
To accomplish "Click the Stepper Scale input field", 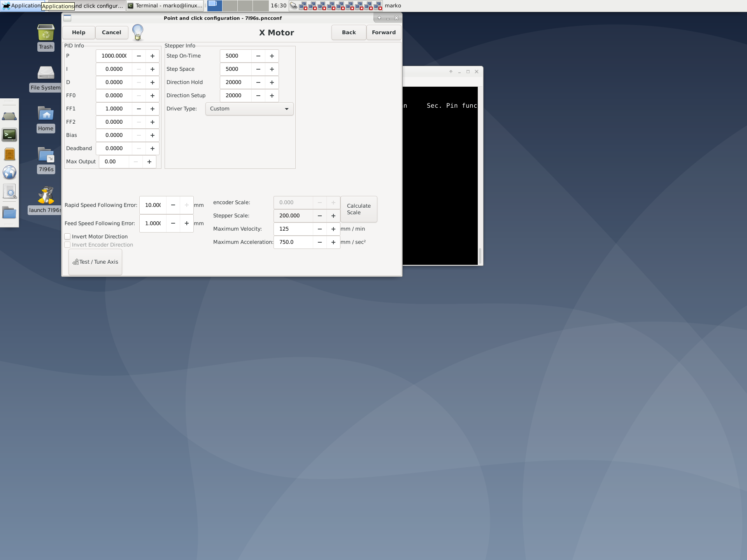I will tap(293, 216).
